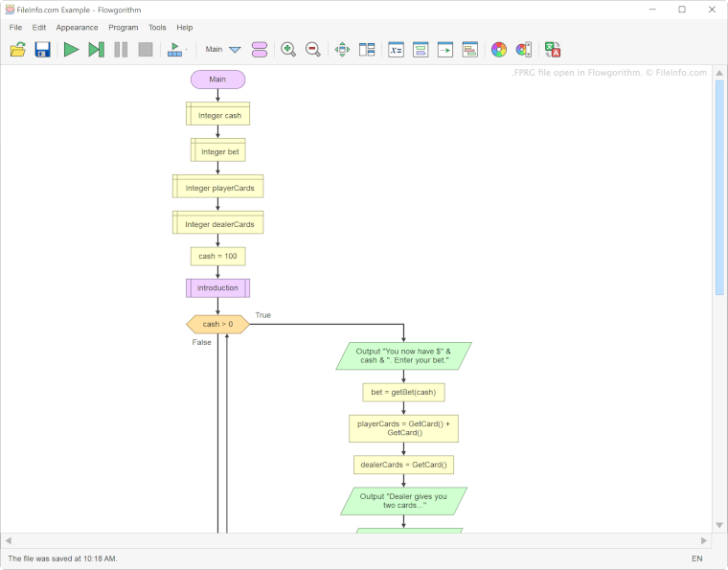The height and width of the screenshot is (570, 728).
Task: Open the chart style color wheel list icon
Action: (524, 49)
